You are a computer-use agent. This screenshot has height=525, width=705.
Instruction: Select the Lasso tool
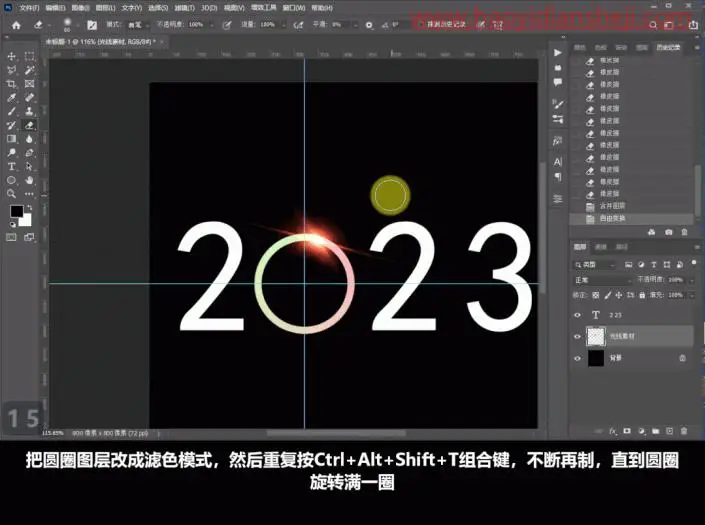(12, 70)
